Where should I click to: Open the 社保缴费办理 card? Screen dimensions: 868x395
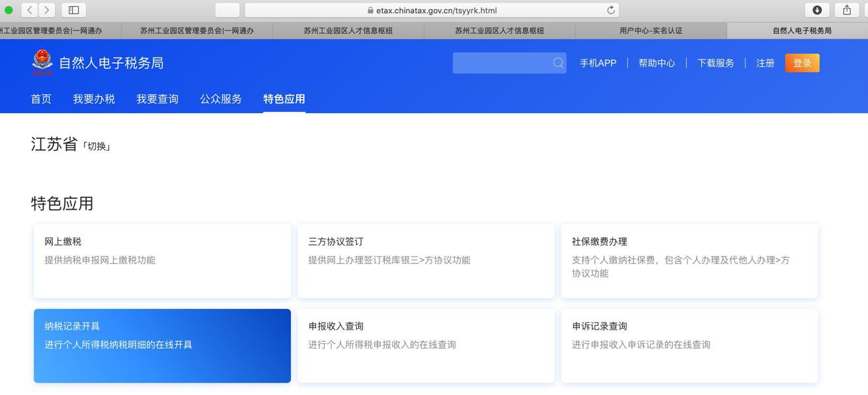click(690, 261)
